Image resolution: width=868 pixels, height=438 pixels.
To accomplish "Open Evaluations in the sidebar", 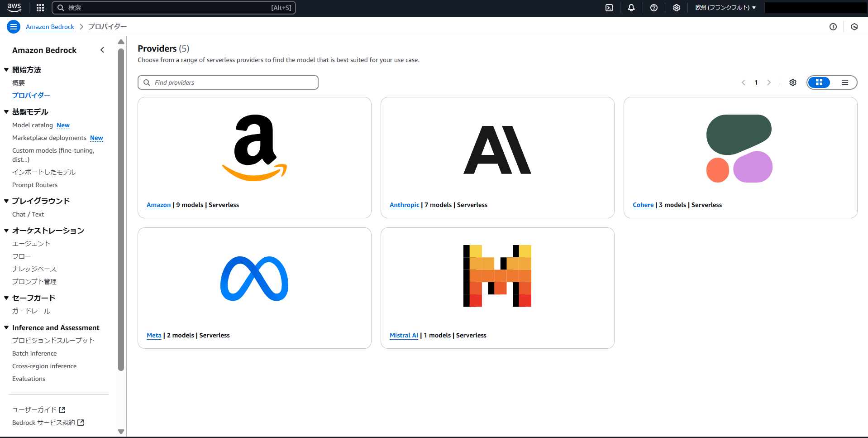I will tap(29, 379).
